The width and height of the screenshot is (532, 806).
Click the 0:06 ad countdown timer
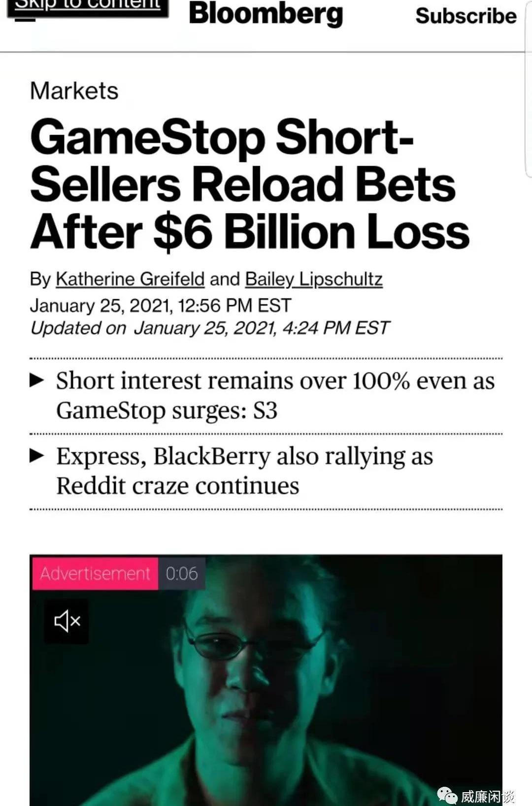click(x=182, y=573)
